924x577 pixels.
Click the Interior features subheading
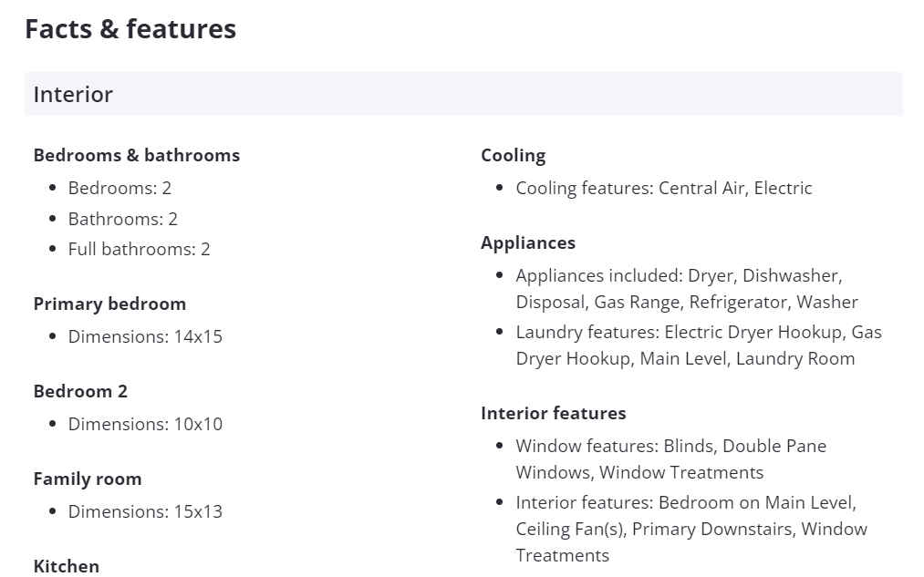click(x=553, y=413)
